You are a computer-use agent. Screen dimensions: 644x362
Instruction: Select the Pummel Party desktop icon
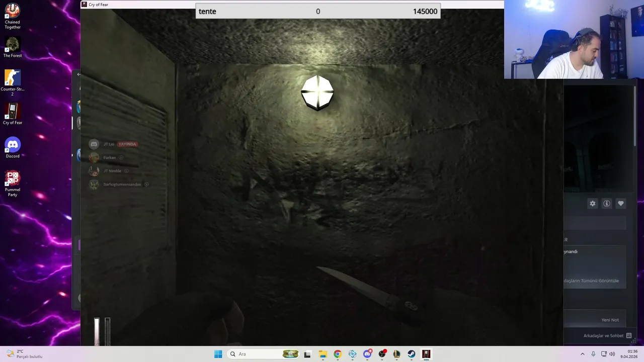coord(12,184)
